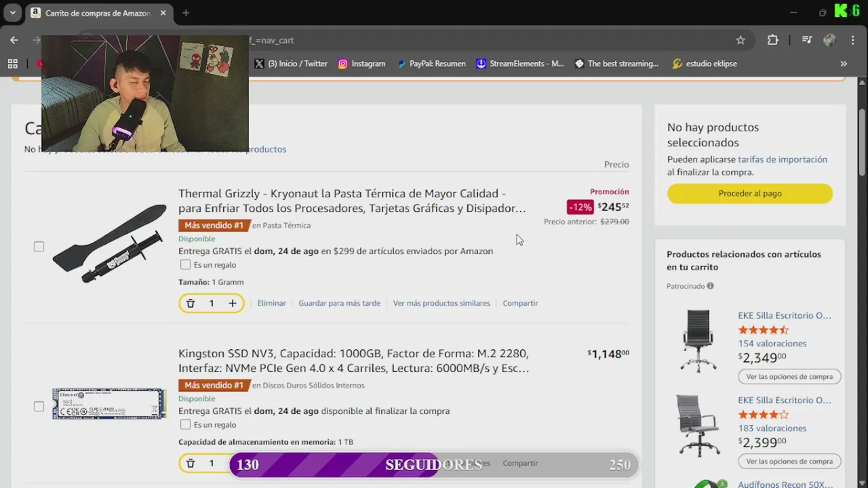Click the 154 valoraciones link
Image resolution: width=868 pixels, height=488 pixels.
(772, 344)
